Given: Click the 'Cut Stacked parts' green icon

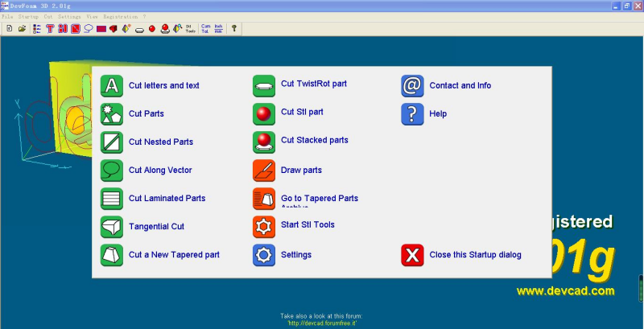Looking at the screenshot, I should [264, 142].
